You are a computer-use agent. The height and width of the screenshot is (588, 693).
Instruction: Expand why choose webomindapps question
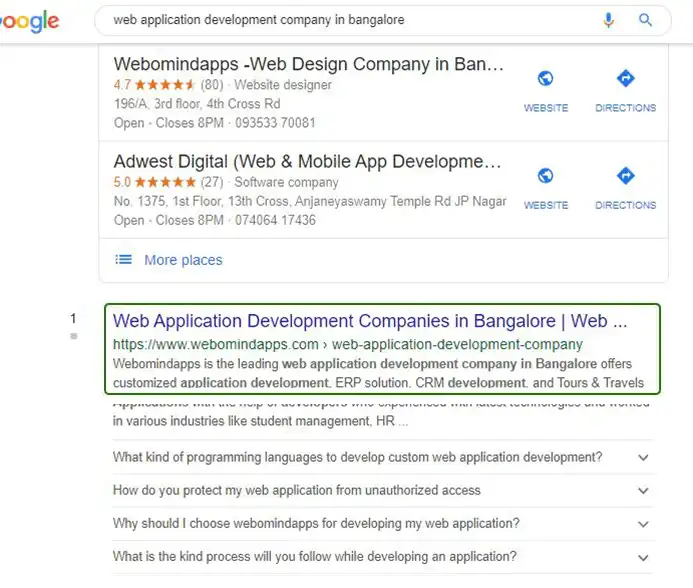pos(382,523)
